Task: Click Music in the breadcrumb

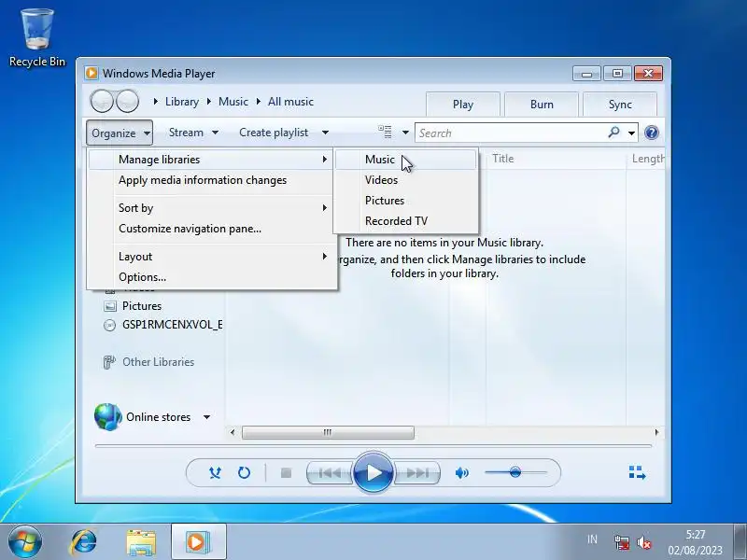Action: click(233, 102)
